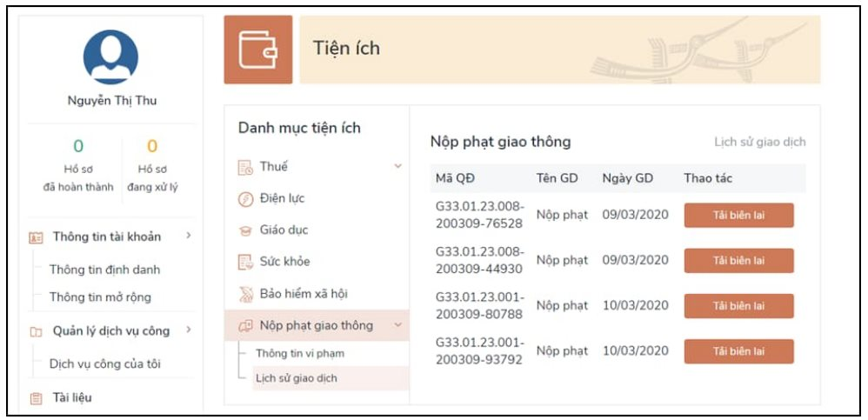Select the Giáo dục graduation cap icon
The height and width of the screenshot is (420, 868).
click(x=245, y=230)
